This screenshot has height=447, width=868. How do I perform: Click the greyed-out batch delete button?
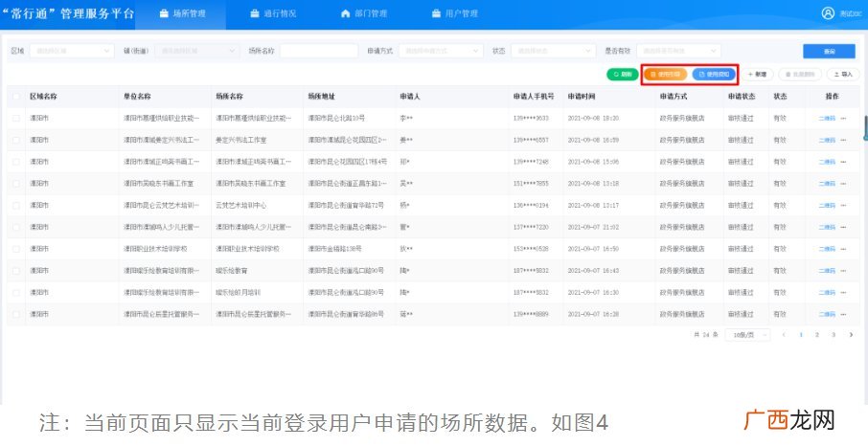tap(800, 74)
